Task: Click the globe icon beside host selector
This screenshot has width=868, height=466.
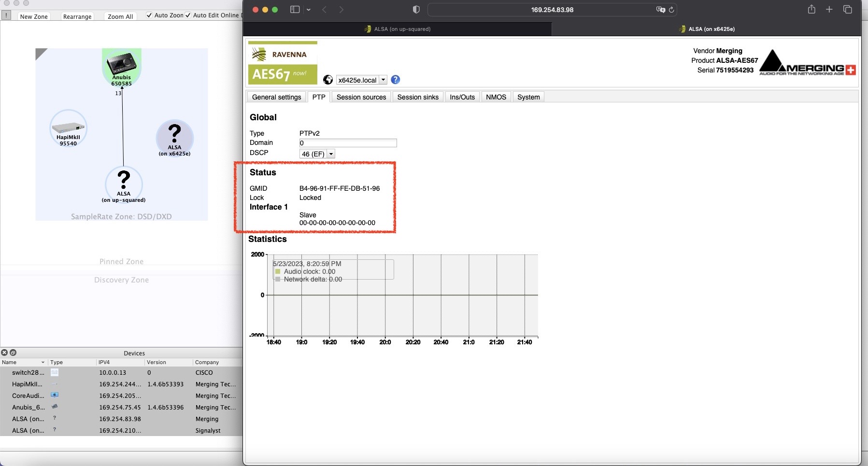Action: point(328,80)
